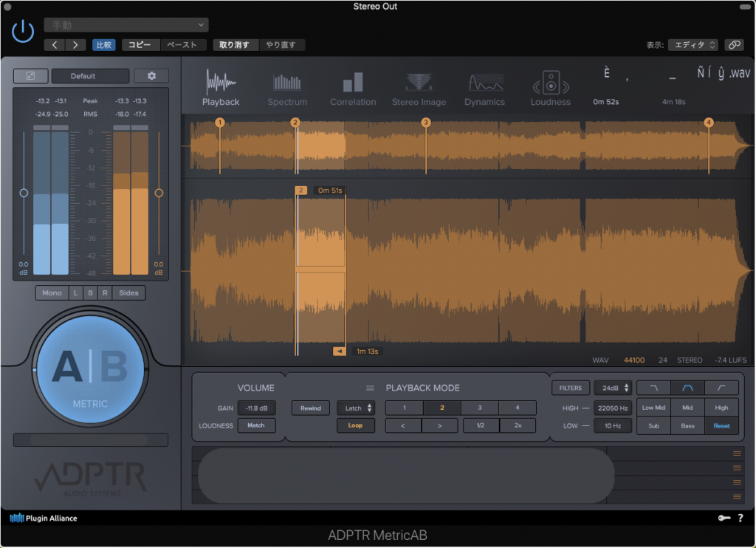The height and width of the screenshot is (548, 756).
Task: Click the filter Reset button
Action: point(721,425)
